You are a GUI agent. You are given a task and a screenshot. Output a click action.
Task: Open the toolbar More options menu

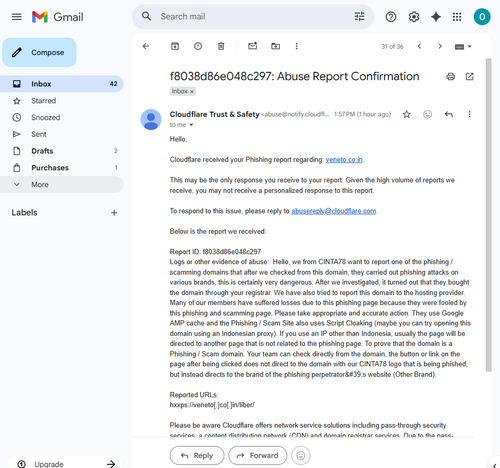coord(296,46)
